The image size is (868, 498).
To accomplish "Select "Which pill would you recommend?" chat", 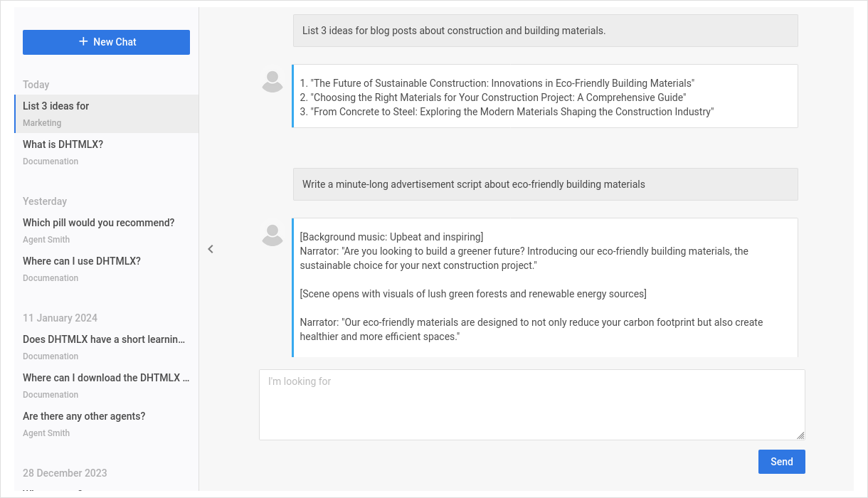I will click(98, 223).
